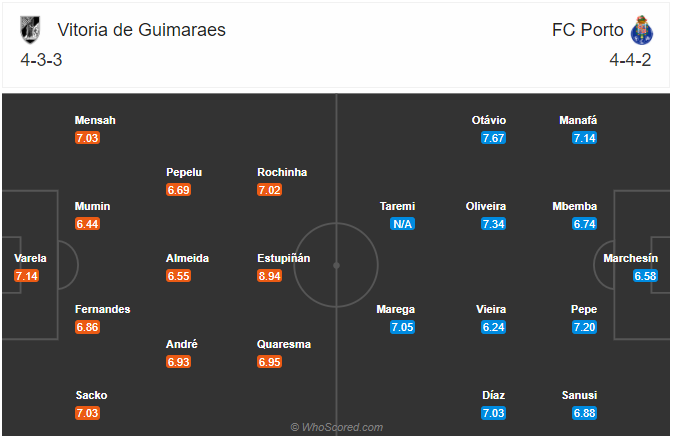Select Estupiñán's 8.94 rating badge
The width and height of the screenshot is (673, 436).
[x=270, y=276]
